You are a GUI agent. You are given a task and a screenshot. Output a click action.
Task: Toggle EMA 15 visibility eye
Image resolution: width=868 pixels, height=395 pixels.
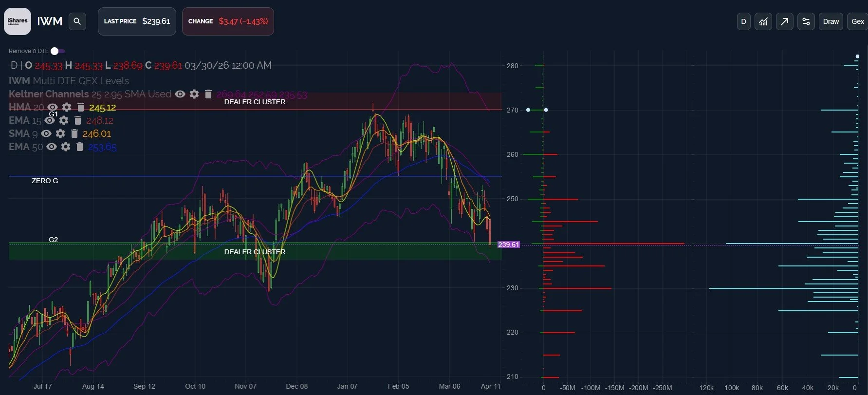click(50, 120)
